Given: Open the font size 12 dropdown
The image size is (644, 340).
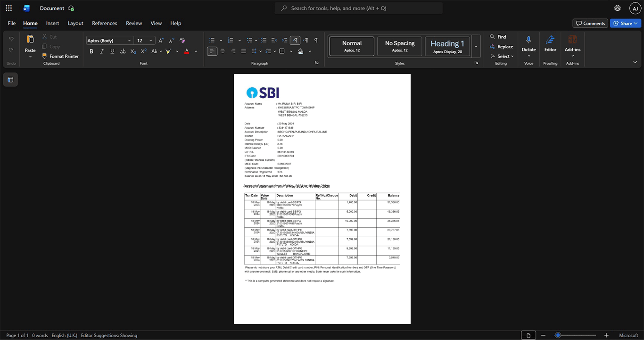Looking at the screenshot, I should point(151,41).
